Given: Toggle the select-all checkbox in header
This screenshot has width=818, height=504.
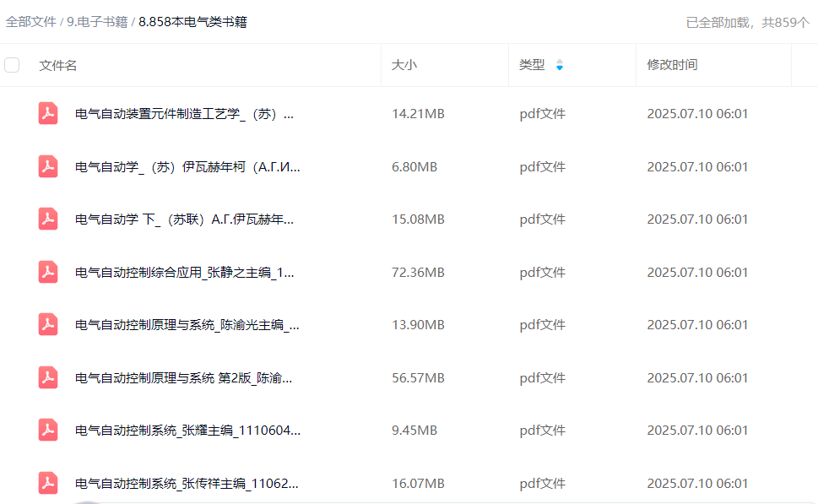Looking at the screenshot, I should [x=12, y=65].
